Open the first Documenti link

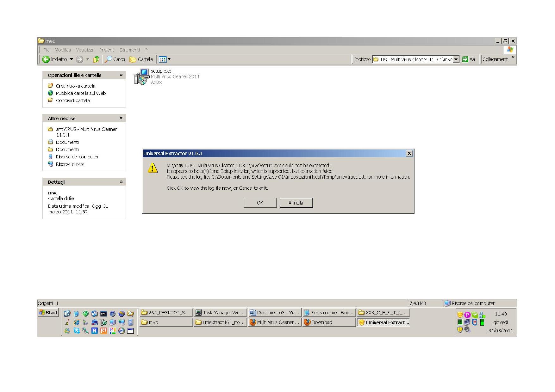[67, 142]
